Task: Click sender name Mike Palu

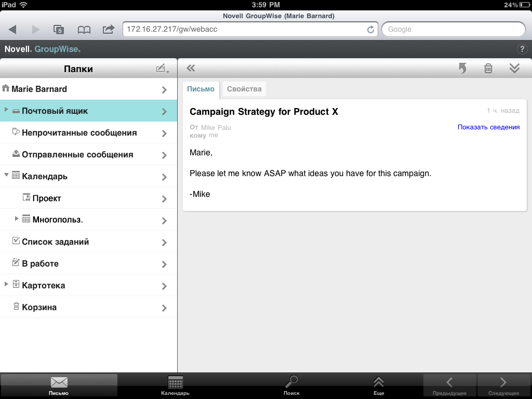Action: 216,128
